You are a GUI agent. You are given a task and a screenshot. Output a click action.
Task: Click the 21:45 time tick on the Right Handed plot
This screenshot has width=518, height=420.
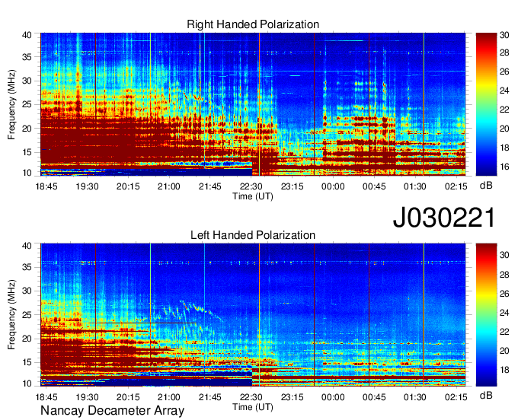(210, 186)
